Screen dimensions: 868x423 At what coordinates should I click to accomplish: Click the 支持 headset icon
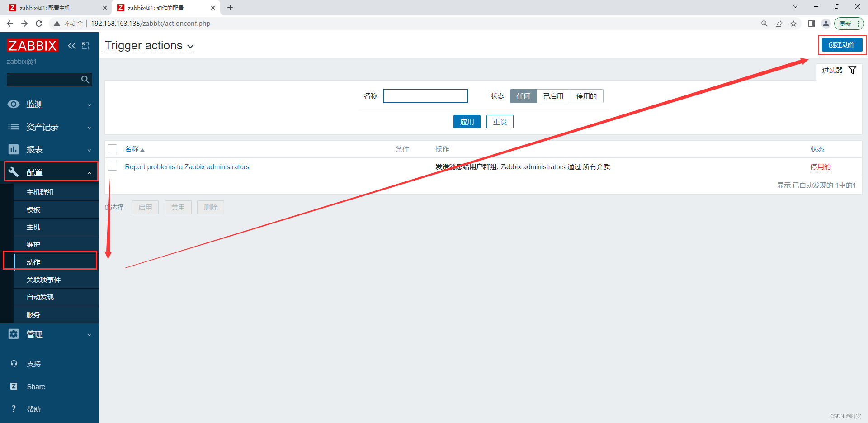pos(14,364)
